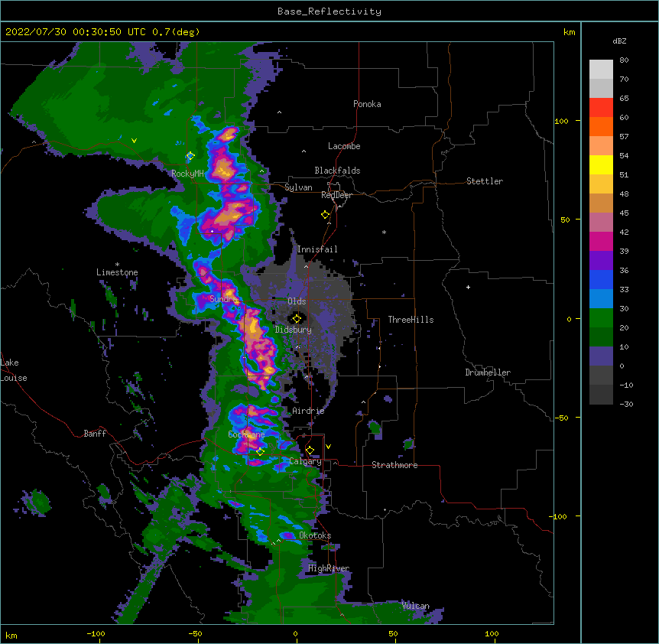The width and height of the screenshot is (659, 644).
Task: Click the Calgary city label
Action: (x=305, y=461)
